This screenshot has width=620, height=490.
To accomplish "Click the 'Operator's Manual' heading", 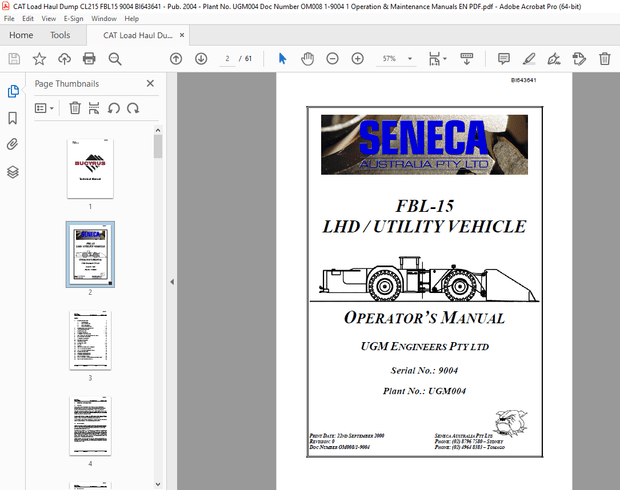I will (424, 318).
